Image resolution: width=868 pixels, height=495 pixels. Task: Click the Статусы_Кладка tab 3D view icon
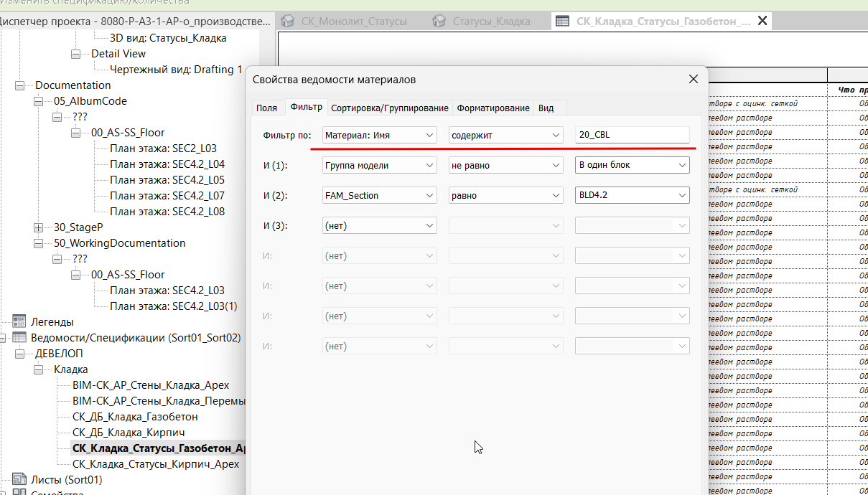[x=439, y=21]
